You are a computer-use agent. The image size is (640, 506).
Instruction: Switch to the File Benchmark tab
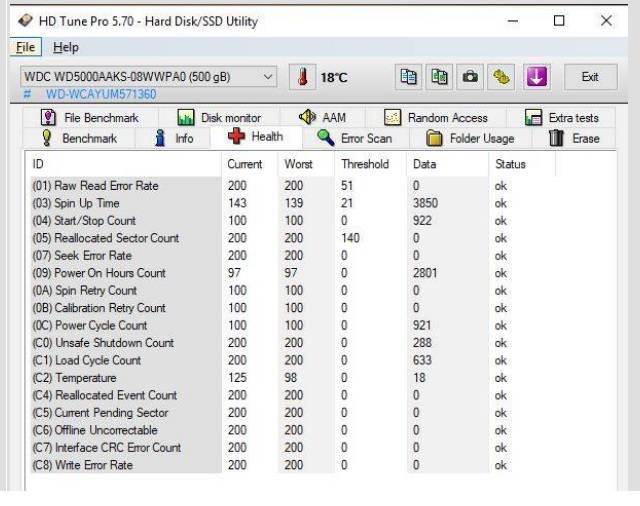tap(90, 118)
